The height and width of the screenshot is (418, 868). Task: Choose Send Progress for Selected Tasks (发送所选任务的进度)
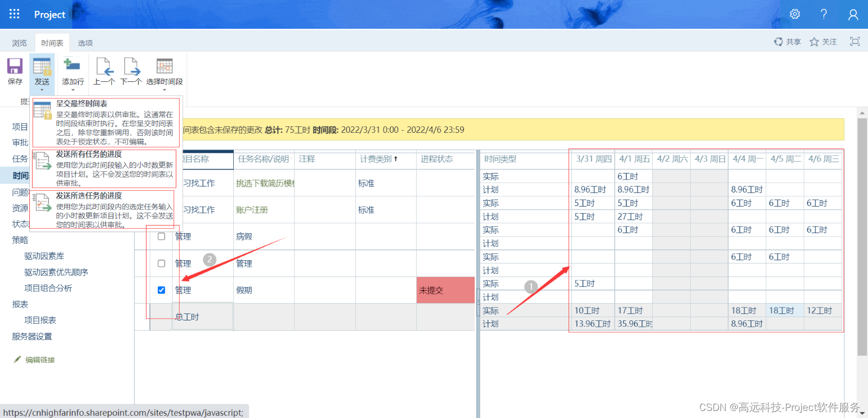103,209
